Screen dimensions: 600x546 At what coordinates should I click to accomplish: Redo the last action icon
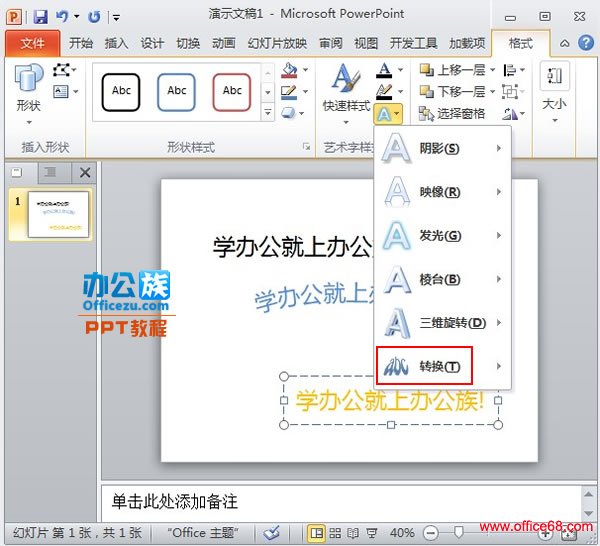(94, 16)
